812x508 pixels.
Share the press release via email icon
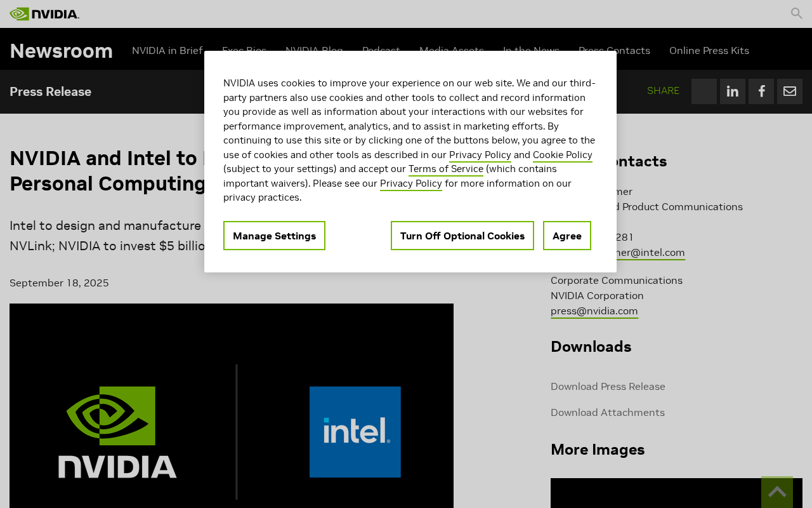pyautogui.click(x=790, y=91)
